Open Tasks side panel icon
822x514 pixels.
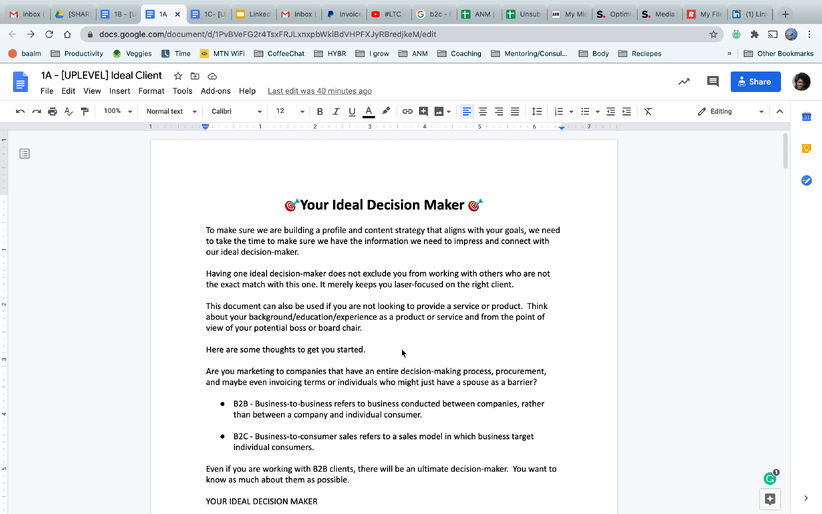(x=806, y=180)
